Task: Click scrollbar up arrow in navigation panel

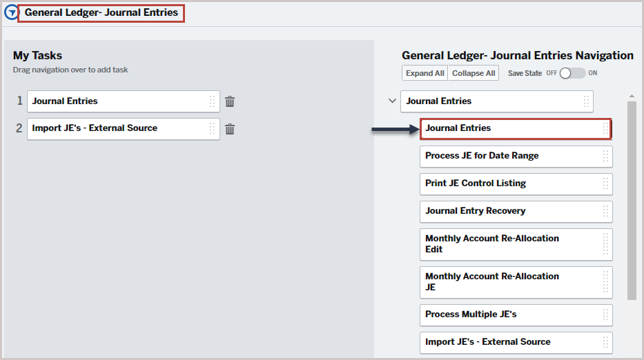Action: pyautogui.click(x=632, y=96)
